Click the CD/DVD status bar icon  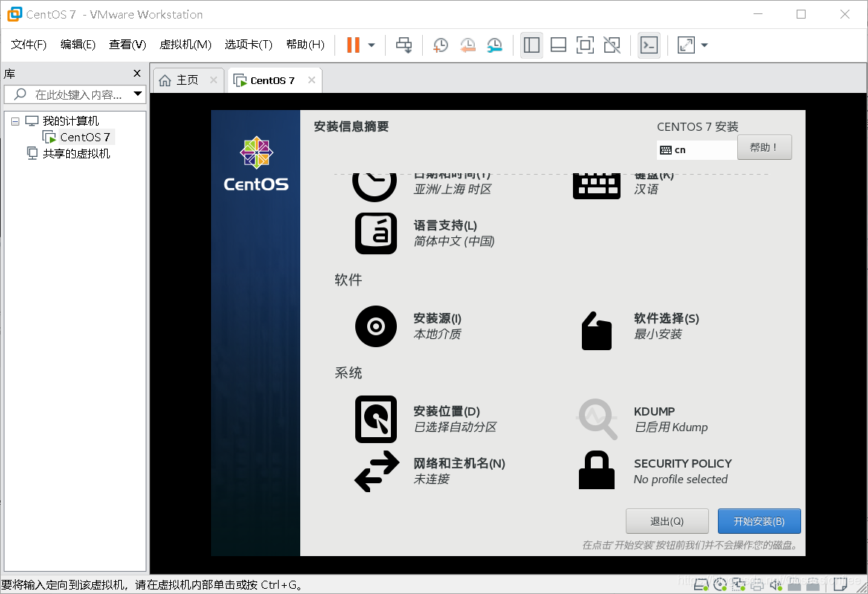719,584
